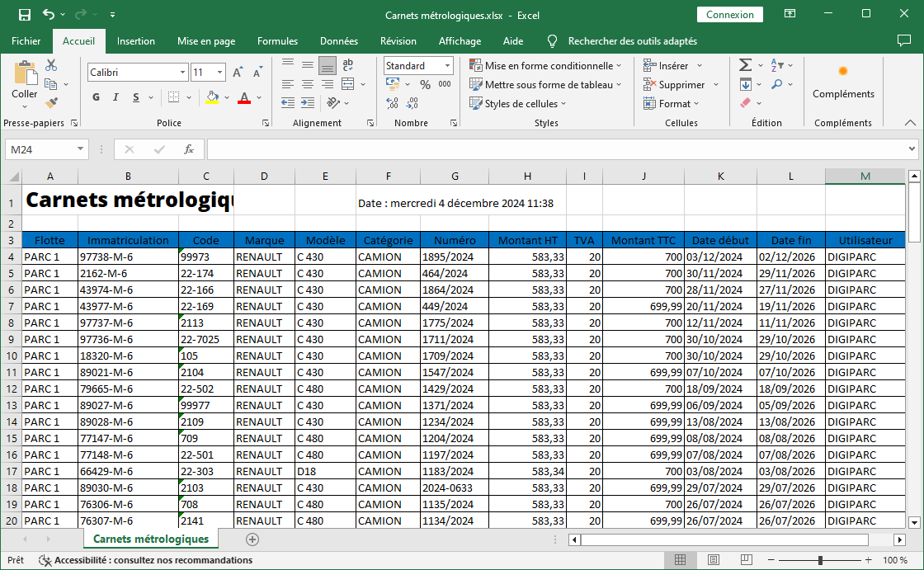Image resolution: width=924 pixels, height=570 pixels.
Task: Open Styles de cellules gallery
Action: 517,103
